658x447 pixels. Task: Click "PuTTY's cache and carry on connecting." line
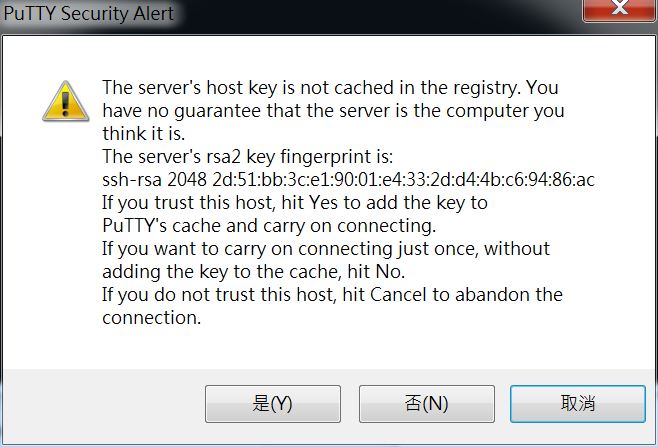[269, 226]
